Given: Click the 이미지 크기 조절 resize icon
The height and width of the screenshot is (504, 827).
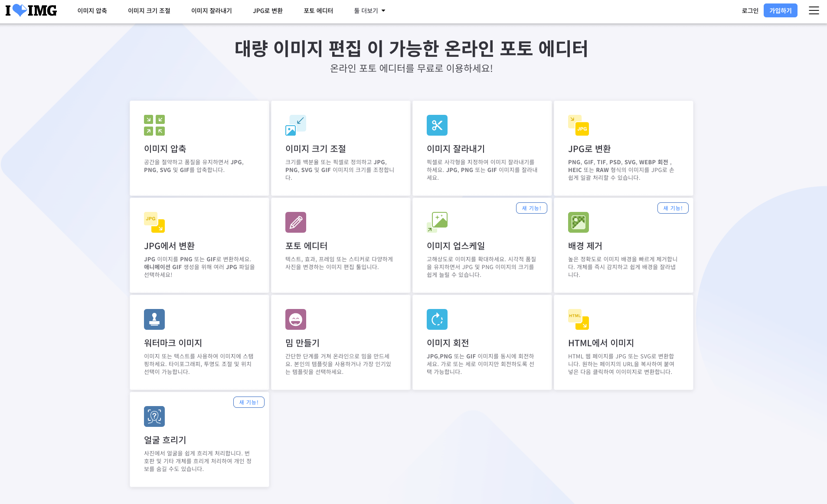Looking at the screenshot, I should coord(296,125).
